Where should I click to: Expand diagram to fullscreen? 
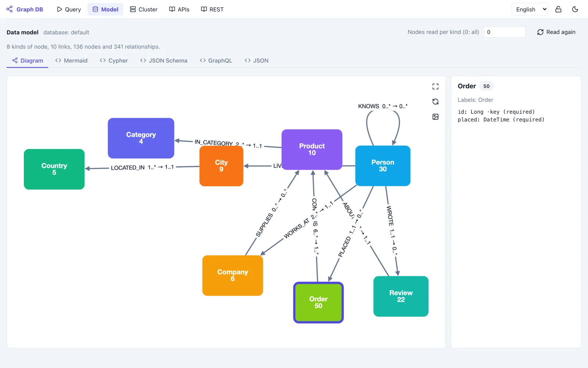435,86
